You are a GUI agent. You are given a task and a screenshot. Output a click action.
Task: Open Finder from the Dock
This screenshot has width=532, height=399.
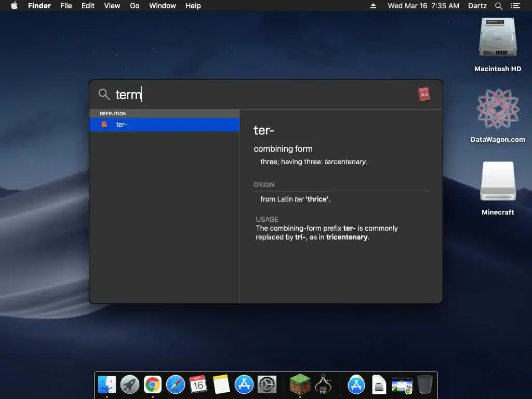107,384
